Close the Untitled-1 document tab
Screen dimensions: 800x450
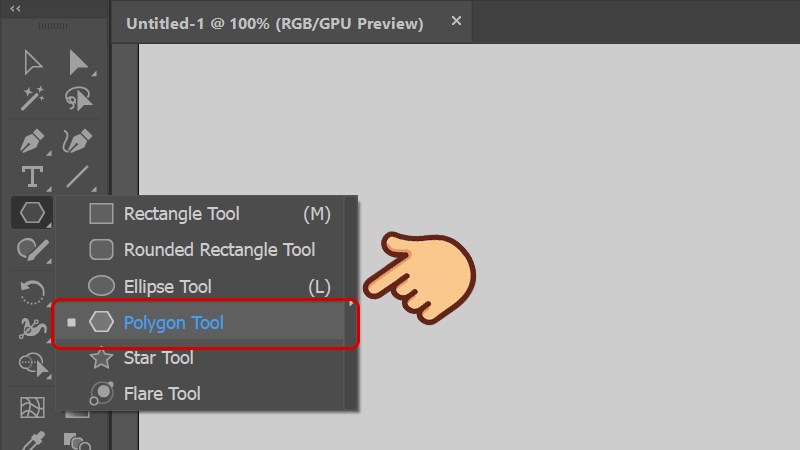click(x=457, y=21)
